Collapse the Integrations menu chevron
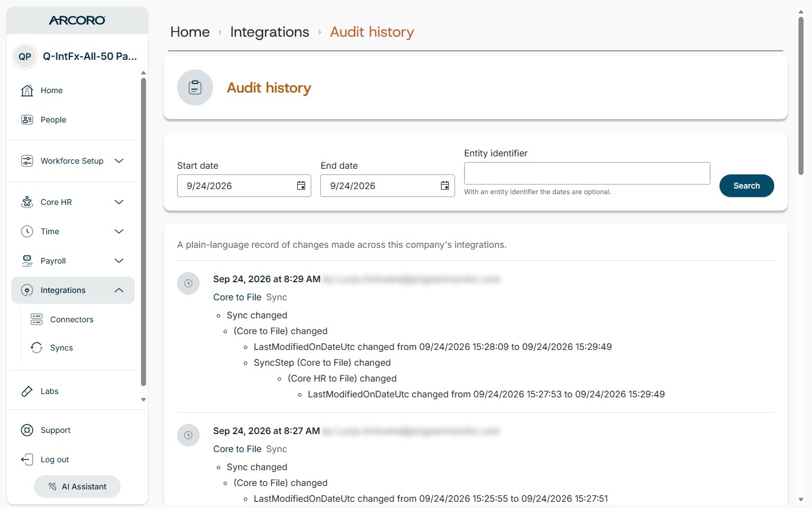 [119, 290]
